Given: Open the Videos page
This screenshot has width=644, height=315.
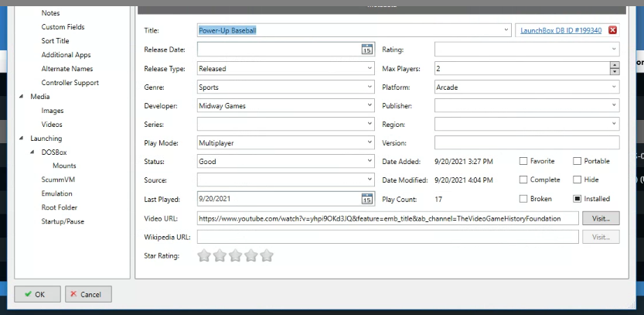Looking at the screenshot, I should click(x=52, y=124).
